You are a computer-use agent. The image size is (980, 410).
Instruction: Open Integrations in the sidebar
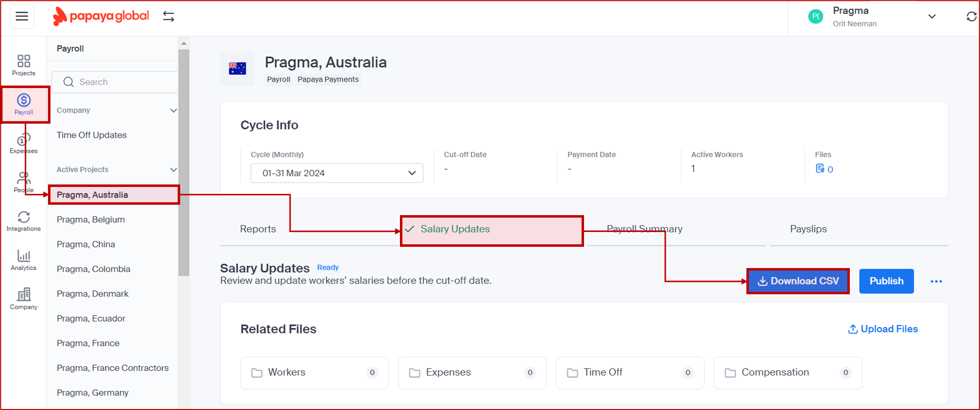coord(24,222)
